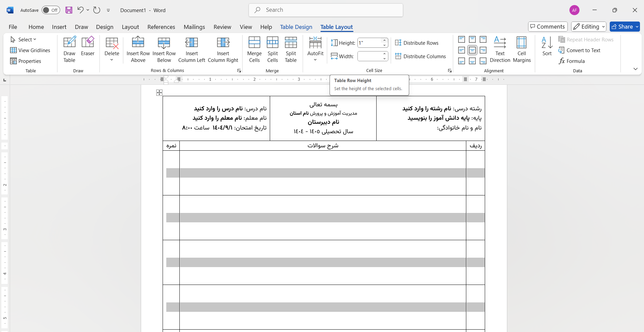Set alignment to Align Top Right
The height and width of the screenshot is (332, 644).
(x=483, y=40)
